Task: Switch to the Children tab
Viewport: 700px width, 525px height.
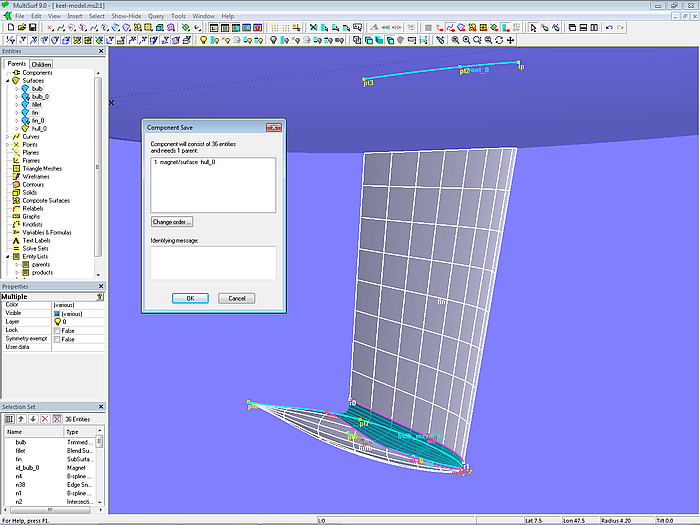Action: coord(41,64)
